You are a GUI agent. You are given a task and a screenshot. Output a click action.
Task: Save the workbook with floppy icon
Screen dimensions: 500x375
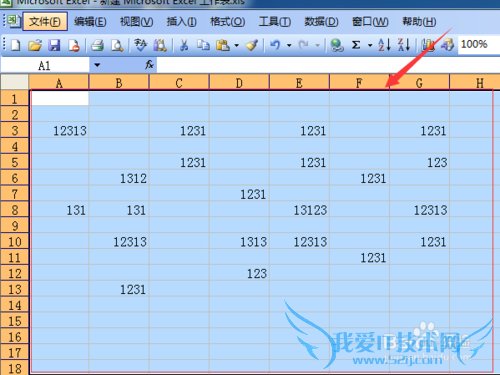(54, 45)
